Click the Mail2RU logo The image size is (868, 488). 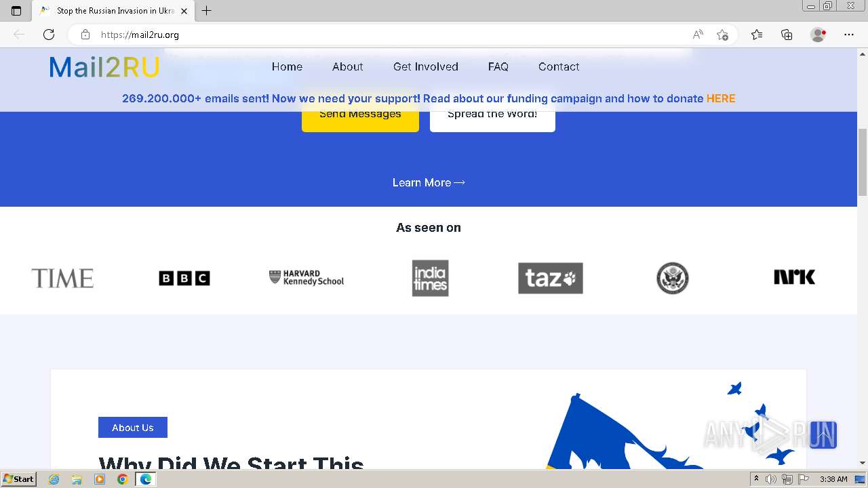104,66
